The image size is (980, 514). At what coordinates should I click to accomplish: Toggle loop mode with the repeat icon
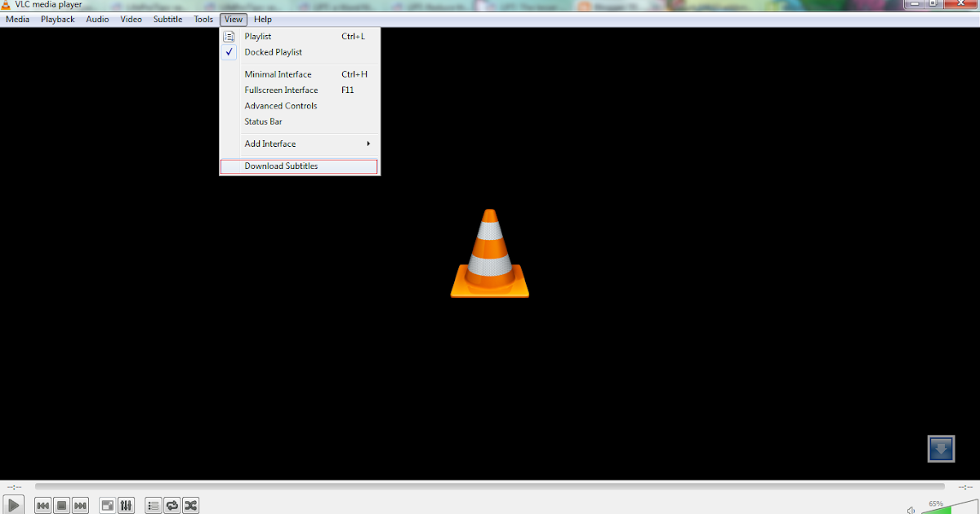171,506
